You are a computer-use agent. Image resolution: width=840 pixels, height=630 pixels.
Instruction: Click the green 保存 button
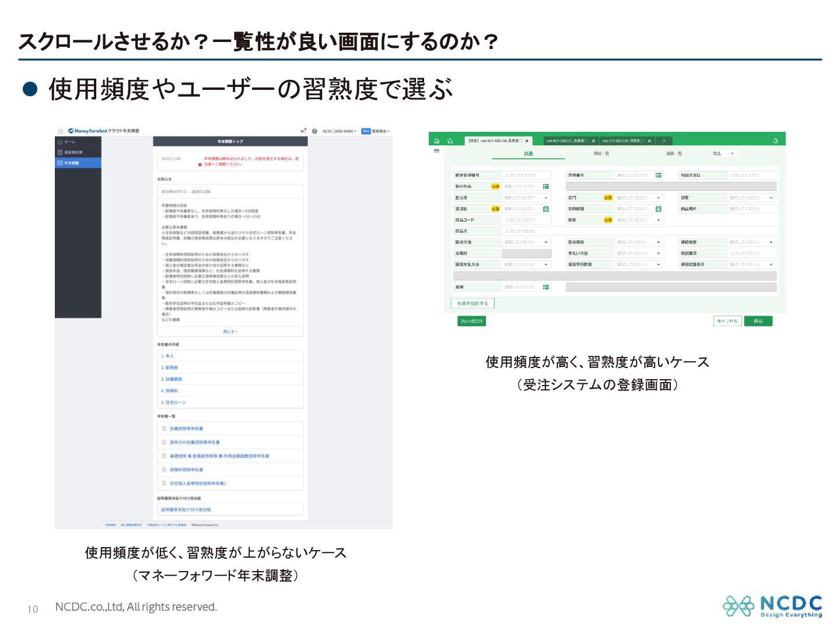[x=758, y=321]
